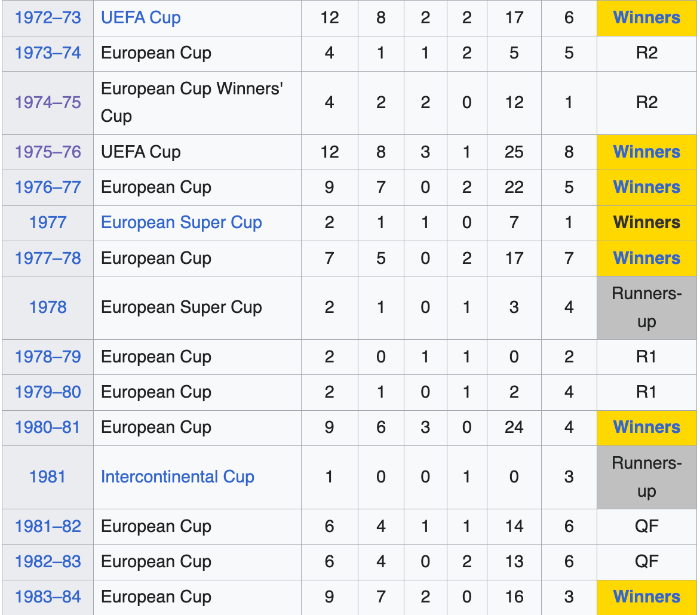Open the 1972–73 season link
The image size is (700, 615).
48,18
